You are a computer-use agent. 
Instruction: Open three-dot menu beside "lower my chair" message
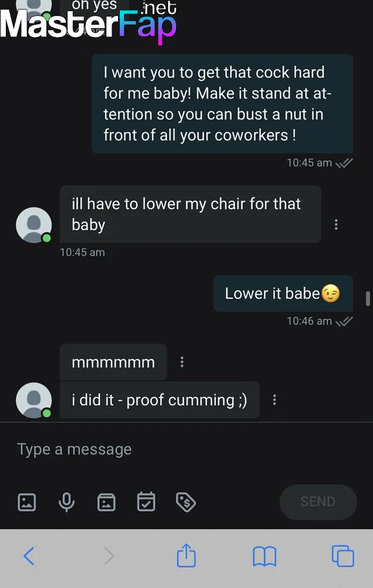click(x=336, y=225)
